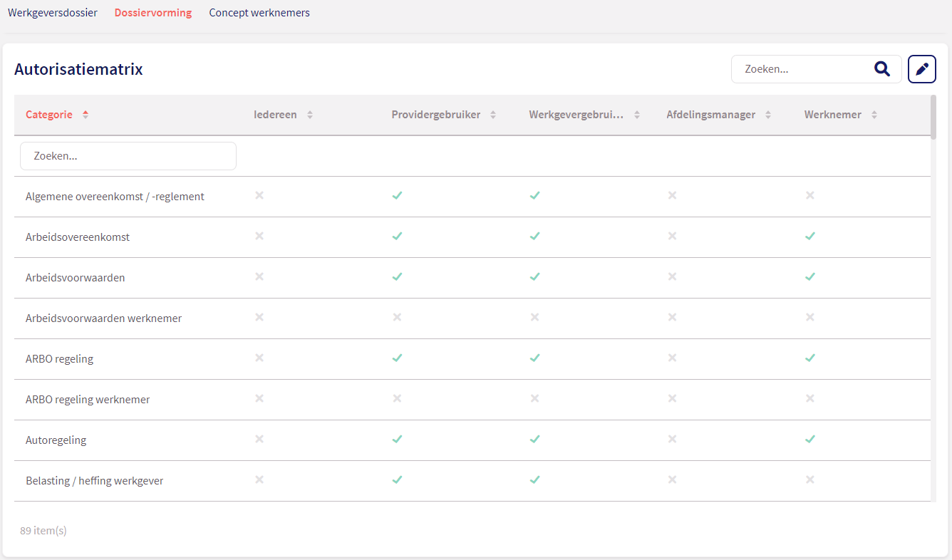Click the Categorie column header text
Viewport: 952px width, 560px height.
coord(49,115)
